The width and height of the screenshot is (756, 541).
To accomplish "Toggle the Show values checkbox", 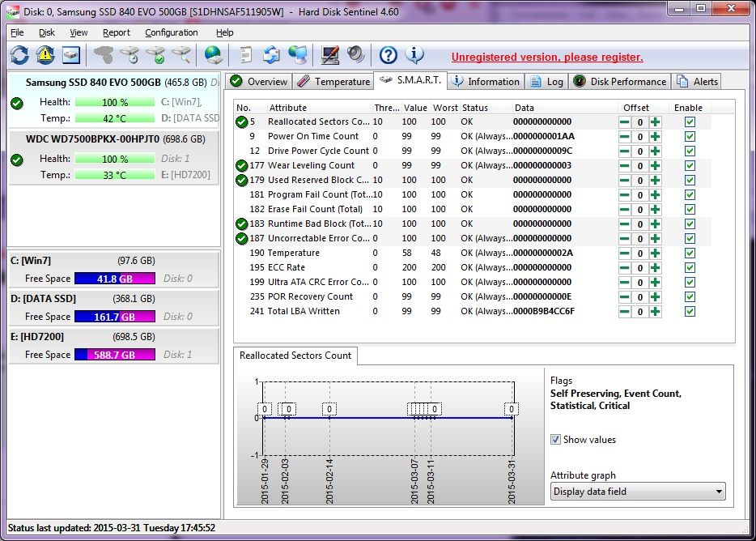I will (555, 440).
